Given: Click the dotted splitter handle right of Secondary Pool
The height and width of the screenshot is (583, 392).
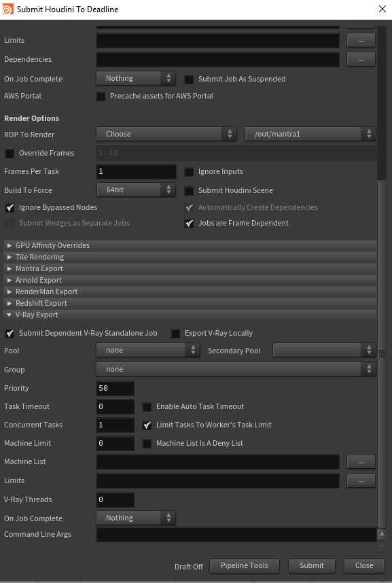Looking at the screenshot, I should pyautogui.click(x=382, y=353).
